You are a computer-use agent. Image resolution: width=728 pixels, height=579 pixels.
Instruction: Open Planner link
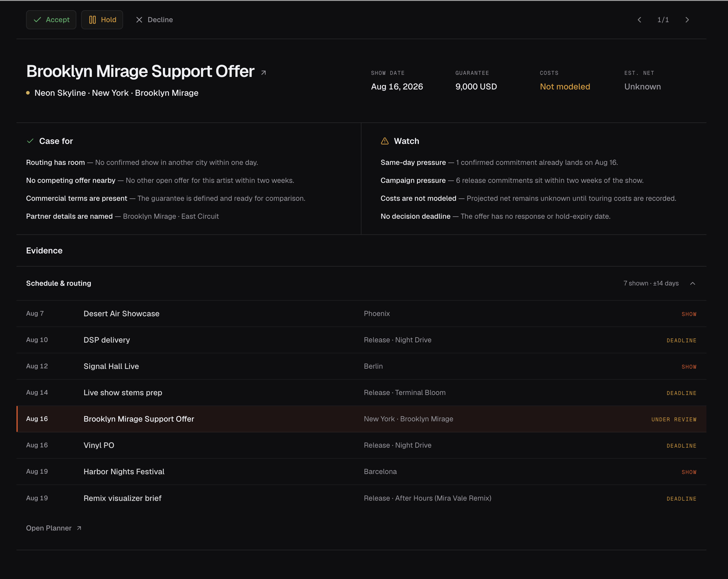click(54, 528)
